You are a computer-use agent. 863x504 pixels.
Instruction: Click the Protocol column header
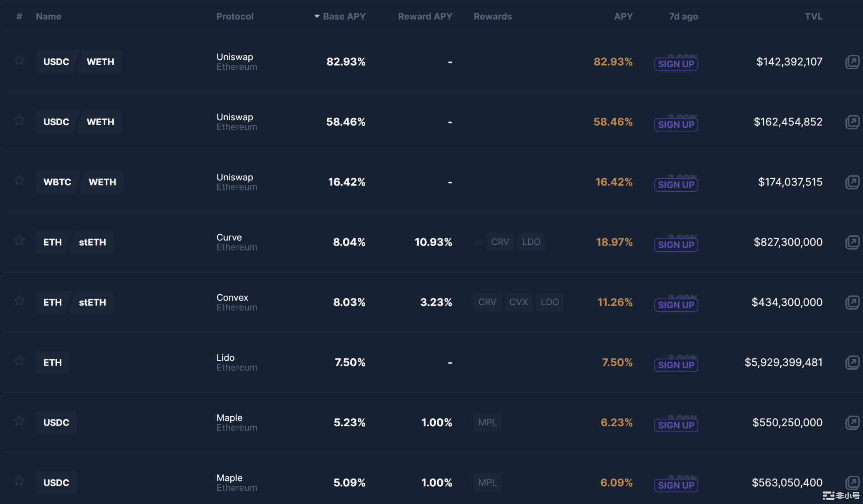235,16
